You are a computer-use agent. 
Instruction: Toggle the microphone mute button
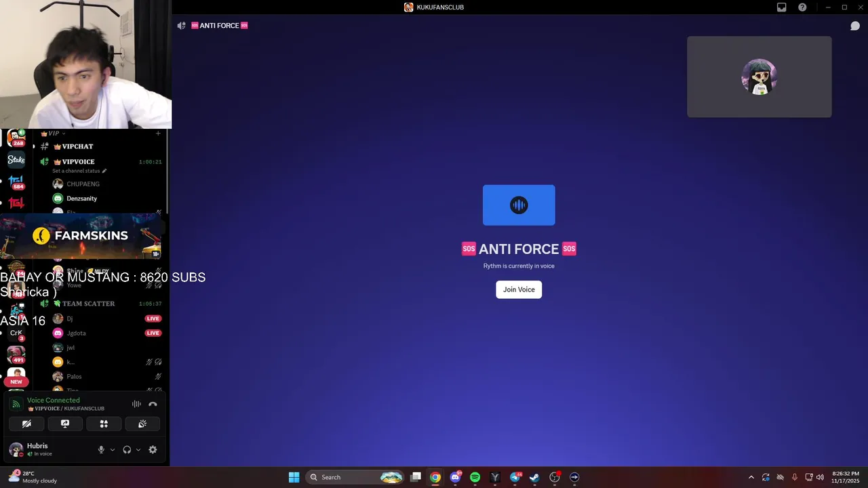pos(101,449)
